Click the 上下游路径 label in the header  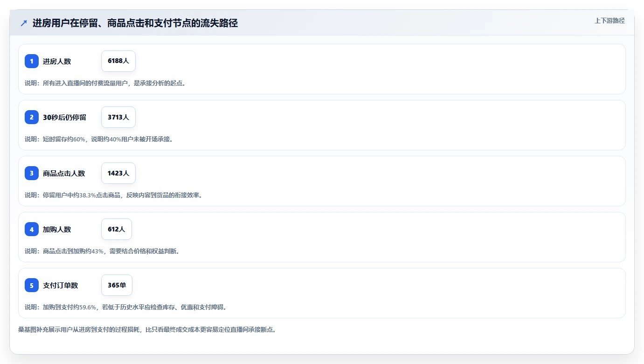(609, 21)
